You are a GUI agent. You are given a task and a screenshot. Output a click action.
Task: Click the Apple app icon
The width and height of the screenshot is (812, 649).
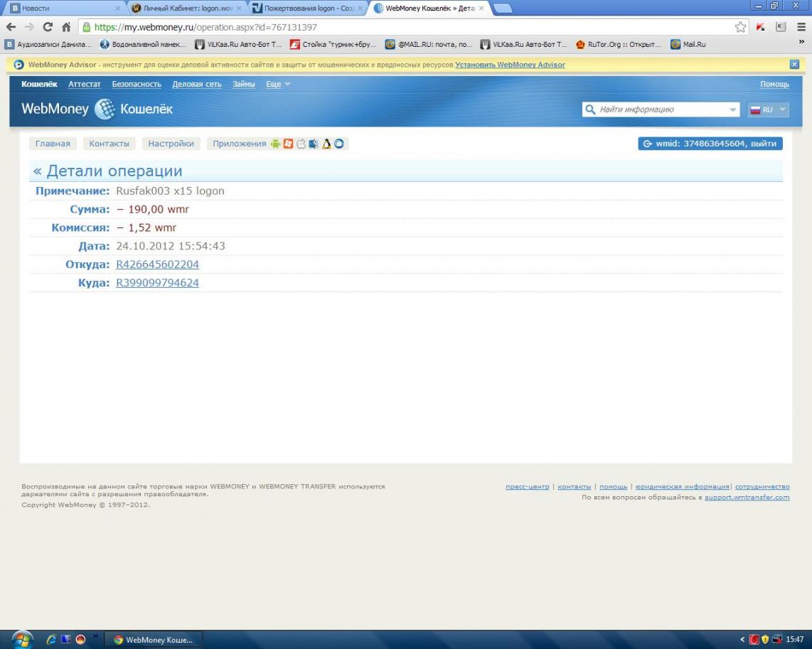click(301, 144)
